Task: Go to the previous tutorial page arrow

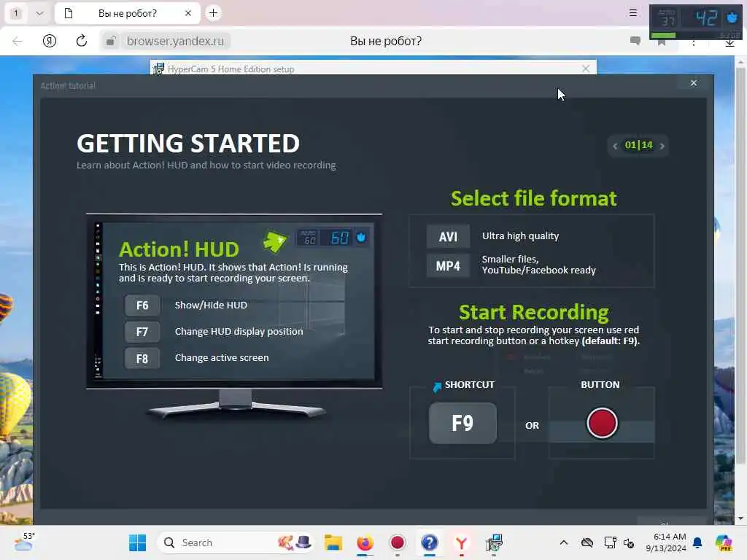Action: coord(615,146)
